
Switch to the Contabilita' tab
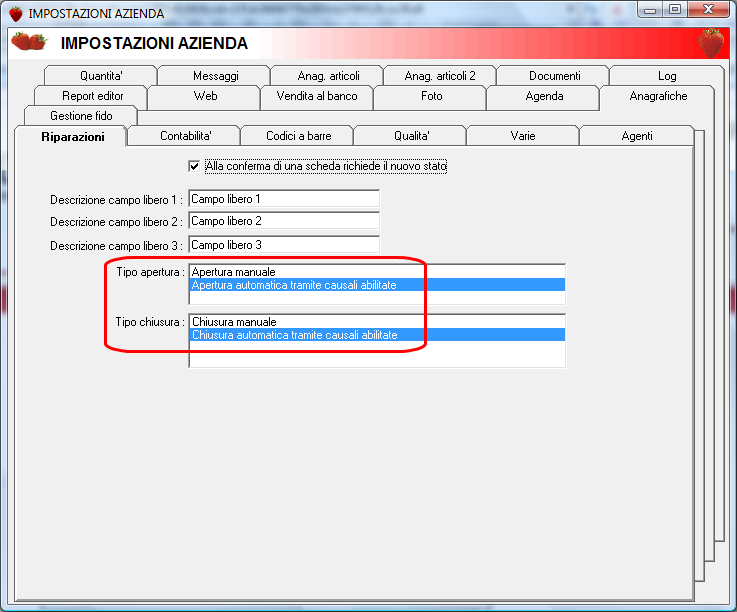185,136
